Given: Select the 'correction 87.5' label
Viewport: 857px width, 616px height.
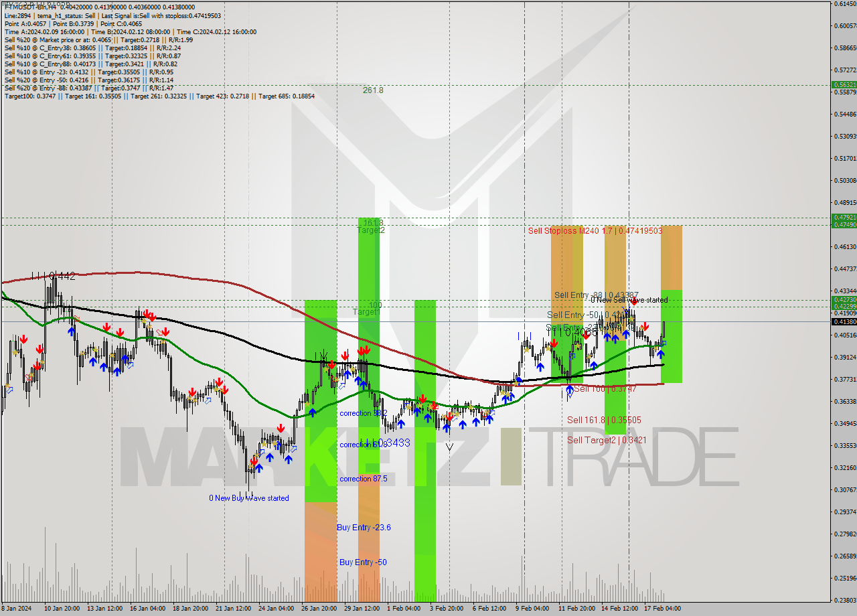Looking at the screenshot, I should pos(365,479).
